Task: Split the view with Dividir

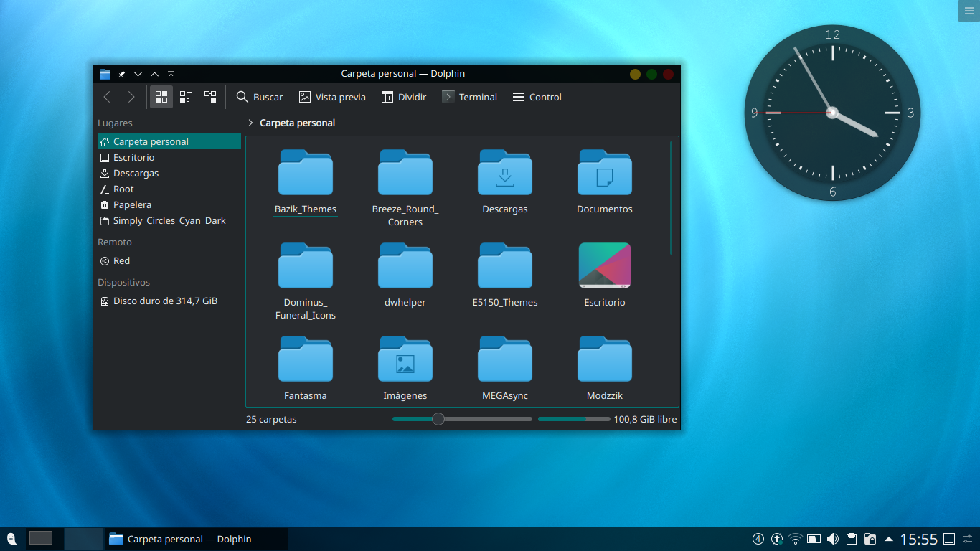Action: click(404, 97)
